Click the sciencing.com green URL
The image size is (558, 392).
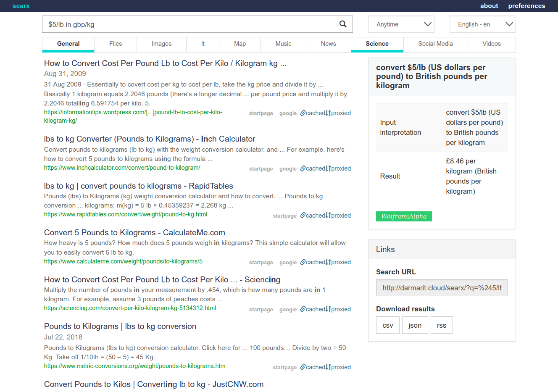coord(130,308)
